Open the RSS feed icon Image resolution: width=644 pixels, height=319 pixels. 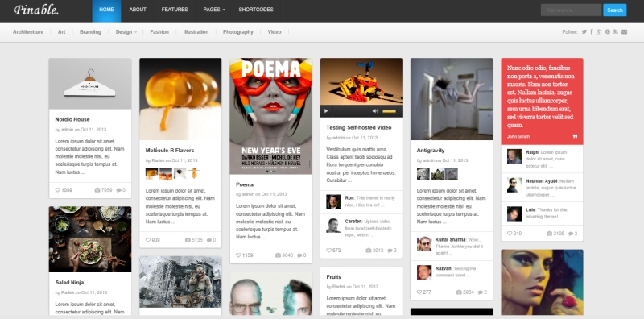[616, 31]
